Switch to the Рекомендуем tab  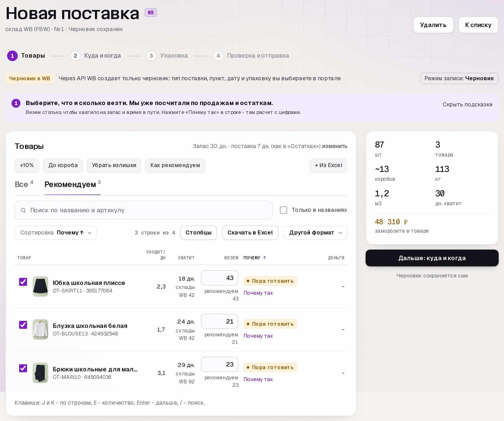(x=73, y=184)
